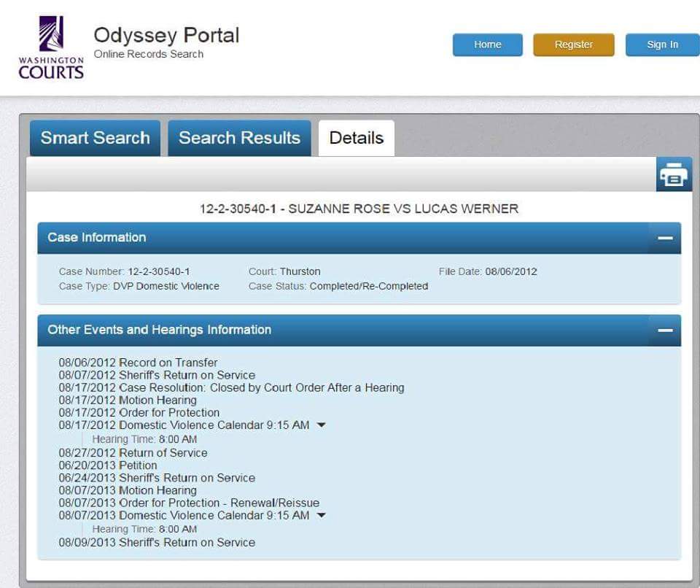Open the Smart Search tab
The height and width of the screenshot is (588, 700).
click(x=95, y=138)
